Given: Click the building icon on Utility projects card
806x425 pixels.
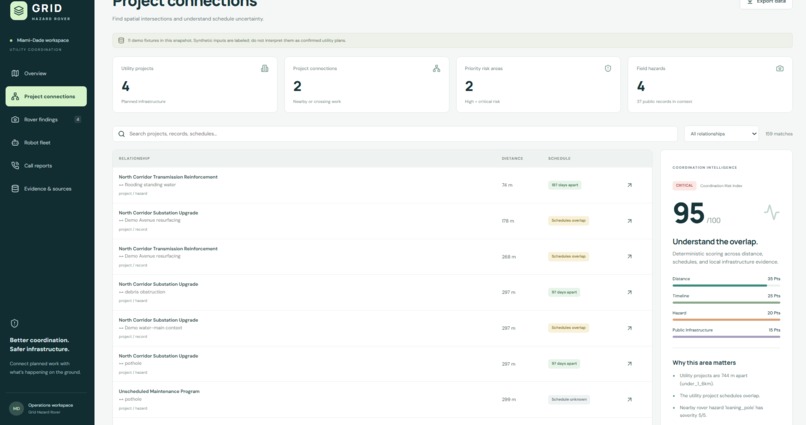Looking at the screenshot, I should 265,68.
